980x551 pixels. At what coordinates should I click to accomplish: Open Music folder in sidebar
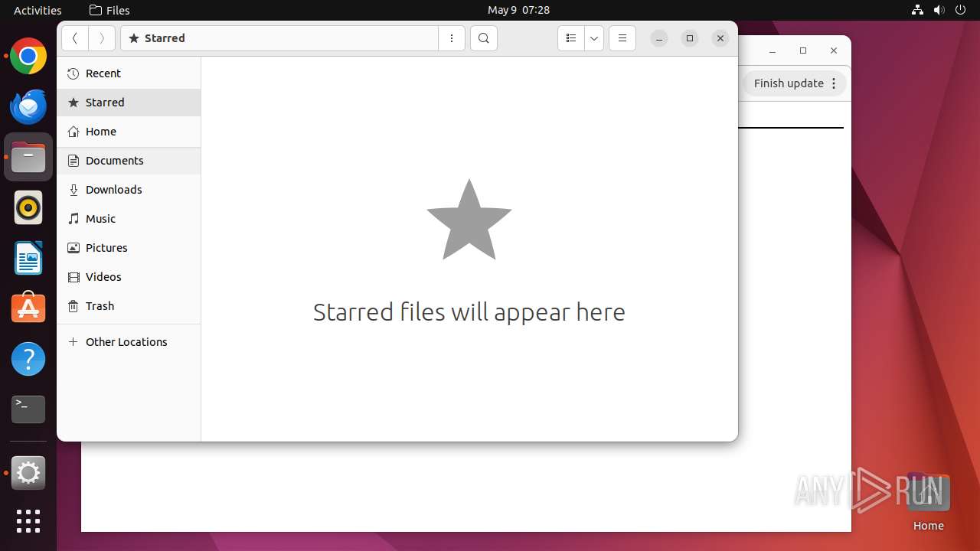(129, 219)
